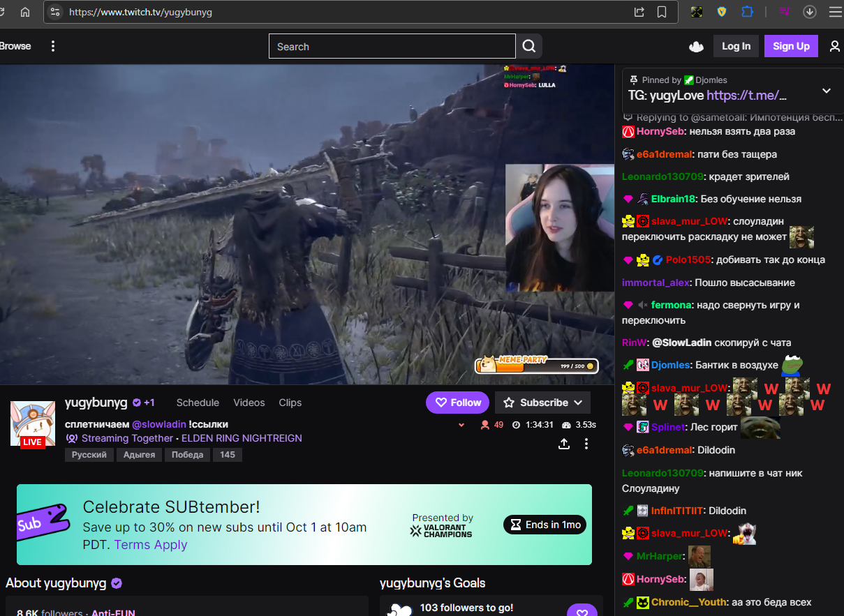
Task: Click username Djomles in chat message
Action: [x=670, y=365]
